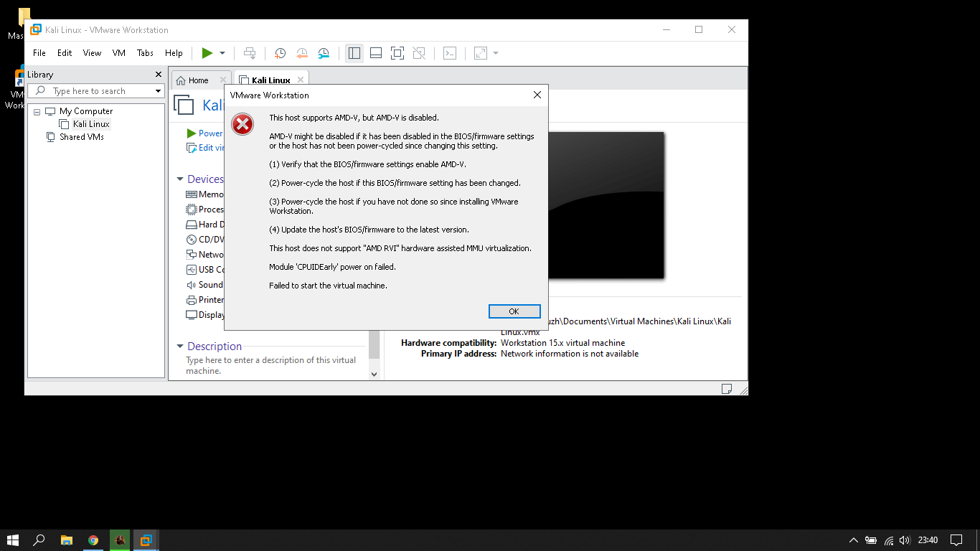The height and width of the screenshot is (551, 980).
Task: Close the VMware Workstation error dialog
Action: tap(537, 95)
